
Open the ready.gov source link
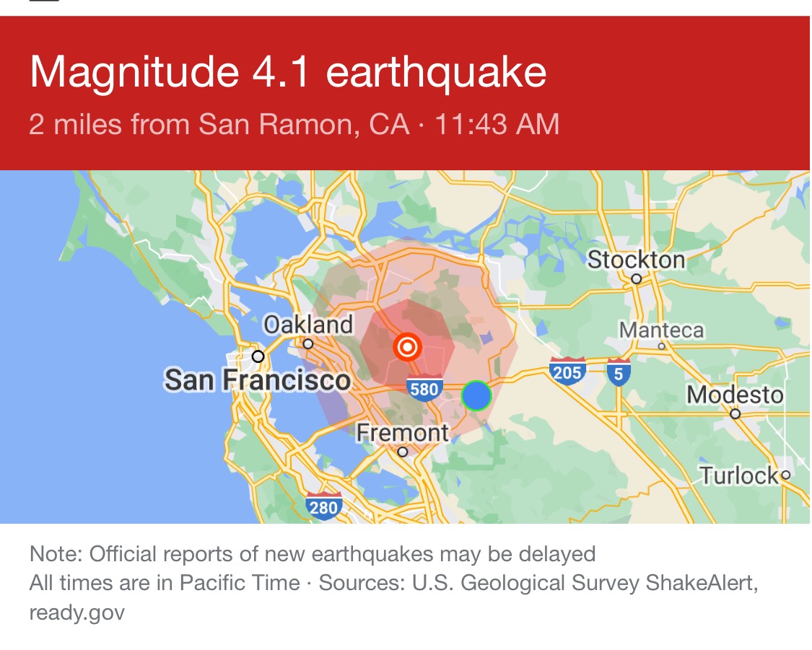pyautogui.click(x=77, y=612)
